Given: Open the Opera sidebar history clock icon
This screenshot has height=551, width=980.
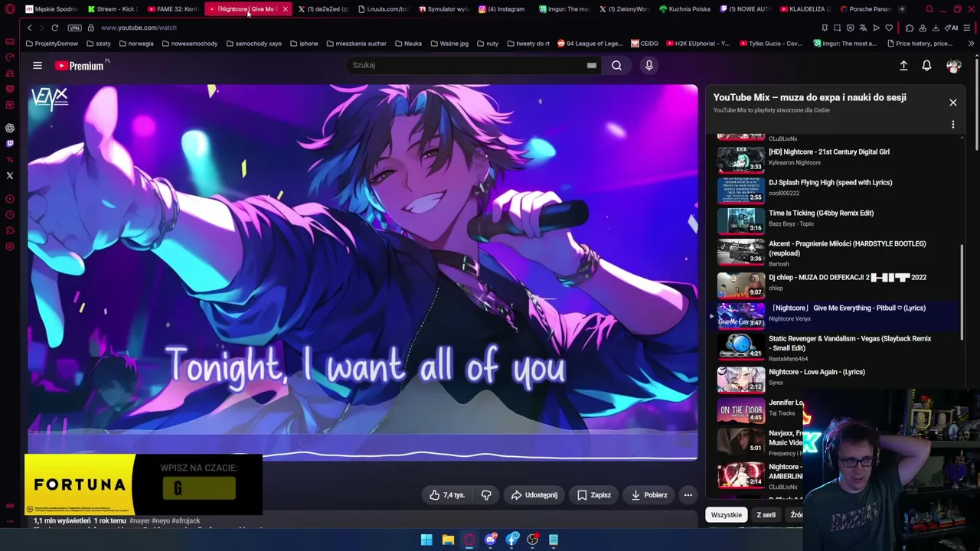Looking at the screenshot, I should tap(10, 215).
